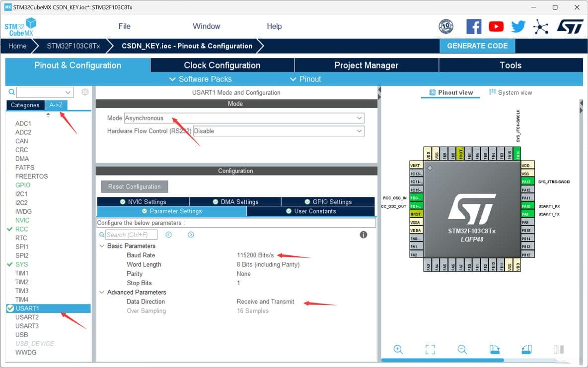Screen dimensions: 588x368
Task: Click the greyed split-view icon in pinout toolbar
Action: click(x=558, y=349)
